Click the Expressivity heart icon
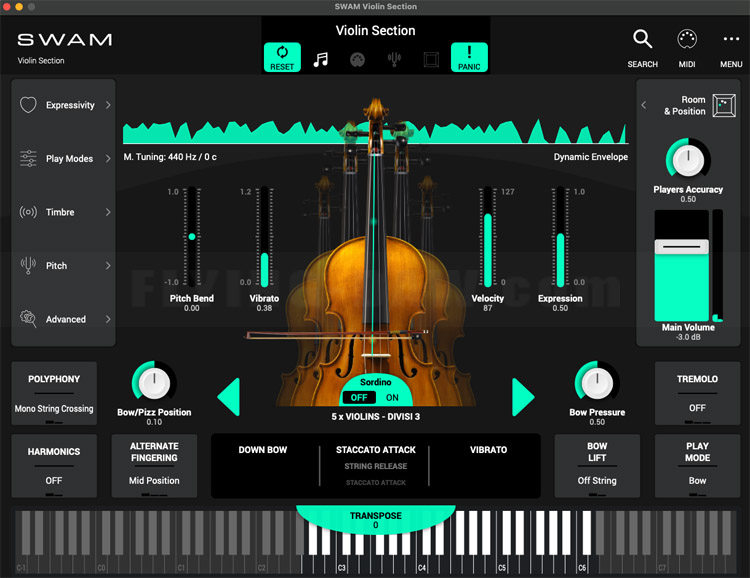750x578 pixels. coord(28,105)
